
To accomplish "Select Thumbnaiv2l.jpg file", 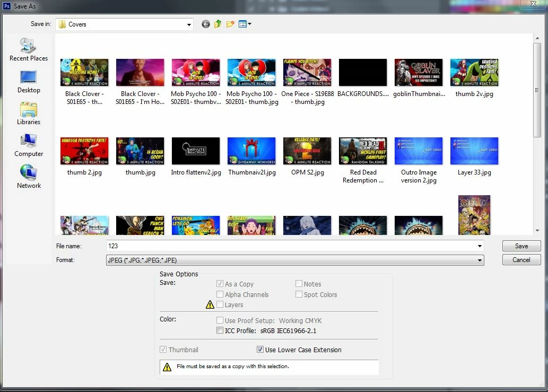I will pos(251,156).
